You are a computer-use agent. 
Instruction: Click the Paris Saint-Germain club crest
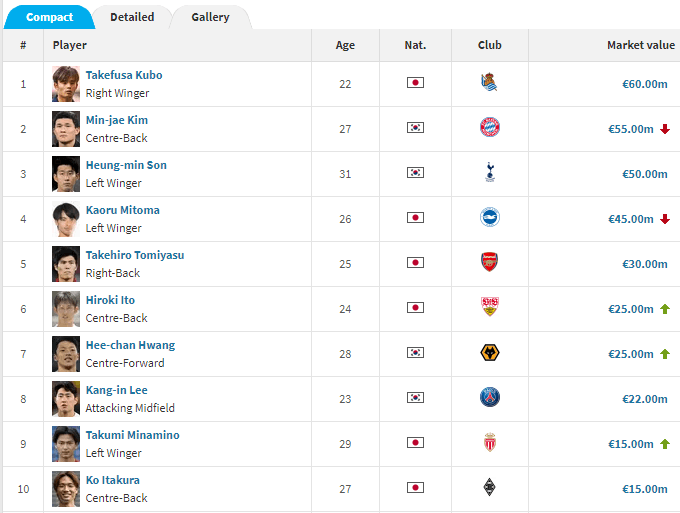click(x=489, y=398)
